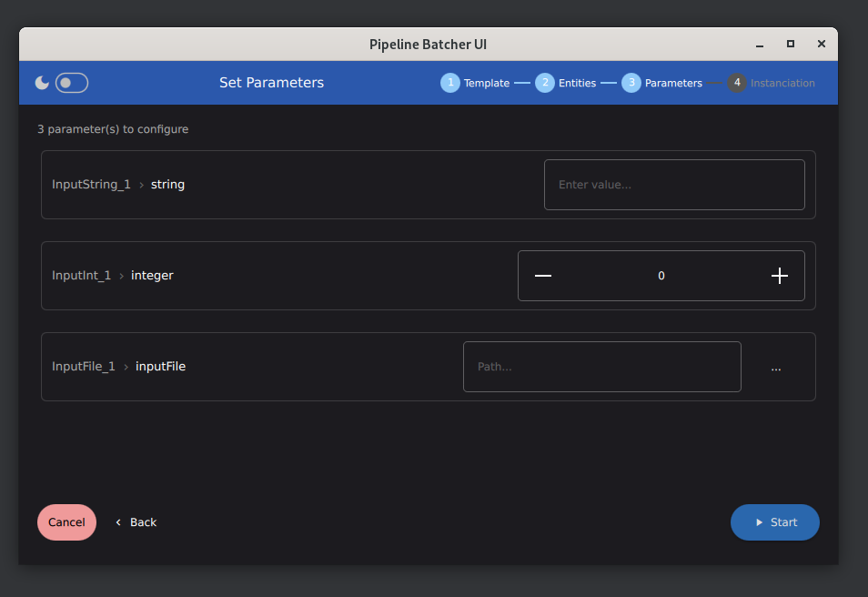The image size is (868, 597).
Task: Go to step 2 Entities
Action: click(x=566, y=83)
